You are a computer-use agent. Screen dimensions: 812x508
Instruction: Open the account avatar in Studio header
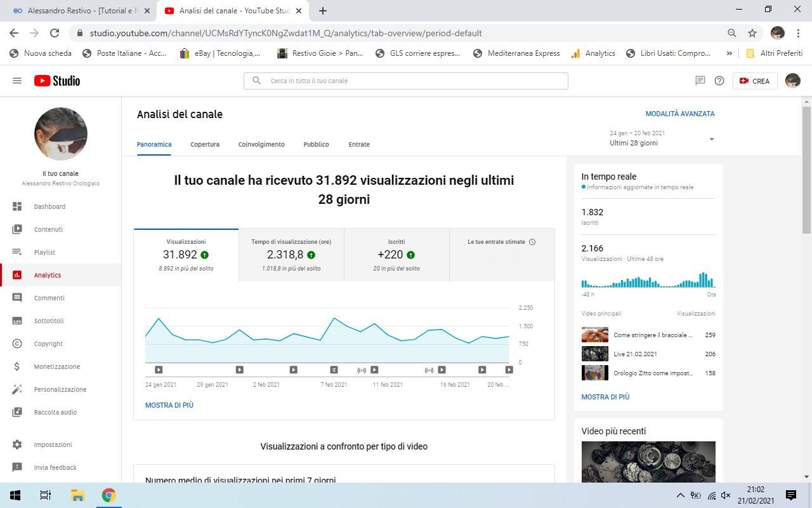793,81
